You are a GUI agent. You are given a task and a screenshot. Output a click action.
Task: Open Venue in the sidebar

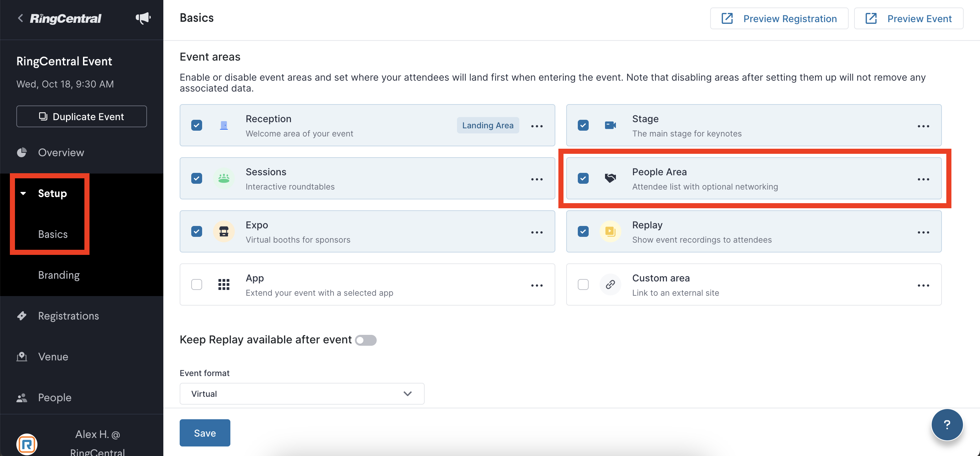tap(53, 357)
